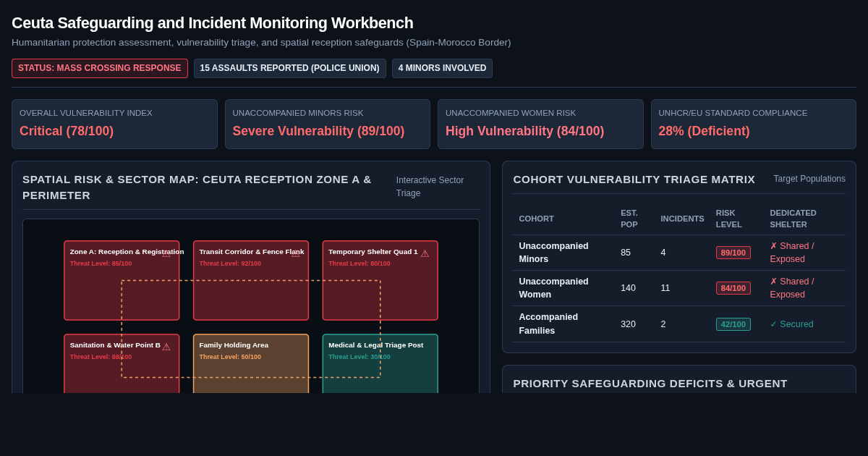Open the Unaccompanied Minors Risk card
868x456 pixels.
pyautogui.click(x=328, y=124)
